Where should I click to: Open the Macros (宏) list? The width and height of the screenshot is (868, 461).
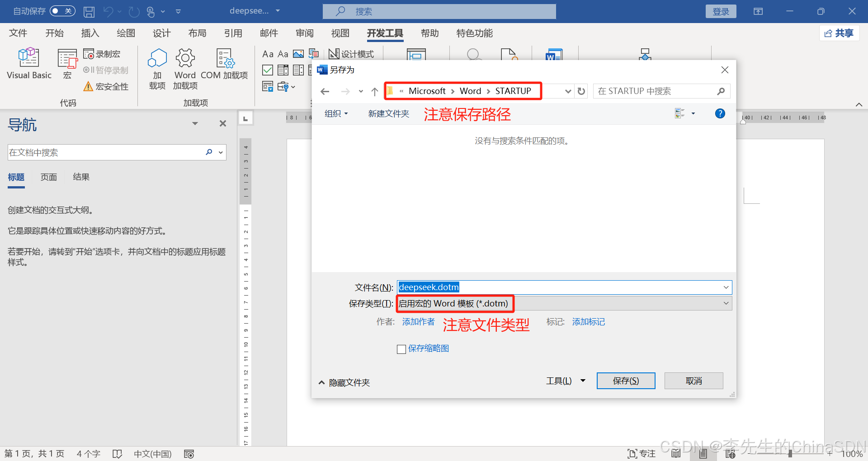click(x=67, y=64)
